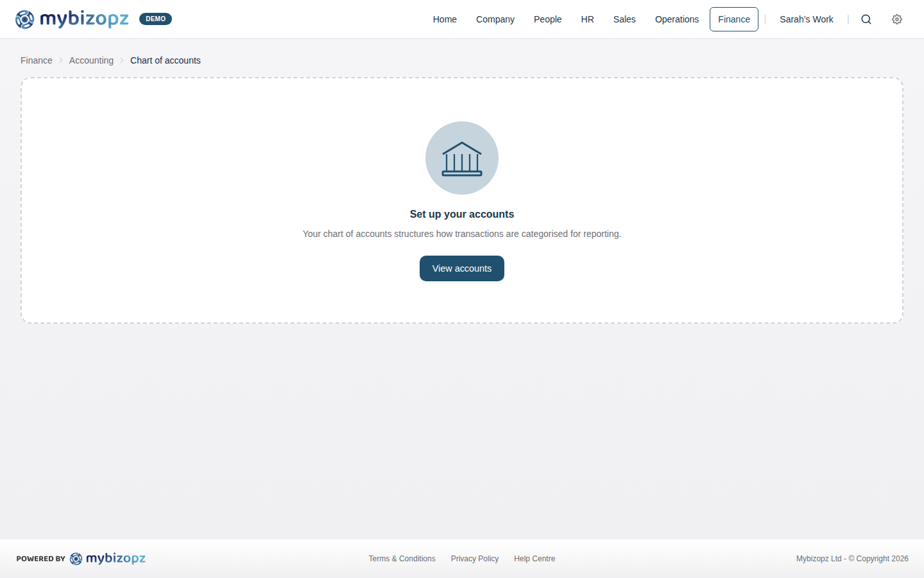Open the search icon in the header
The image size is (924, 578).
pyautogui.click(x=866, y=19)
